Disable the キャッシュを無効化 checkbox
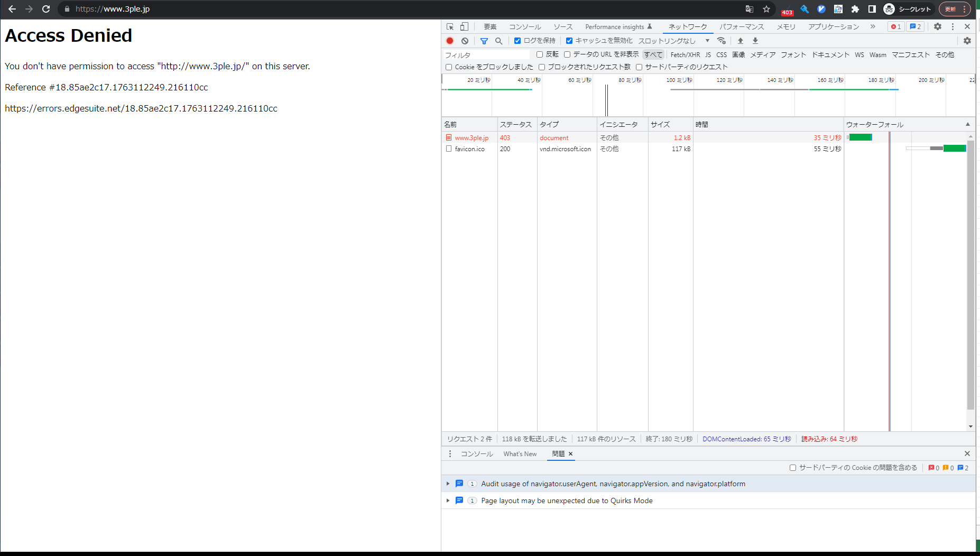 (569, 41)
